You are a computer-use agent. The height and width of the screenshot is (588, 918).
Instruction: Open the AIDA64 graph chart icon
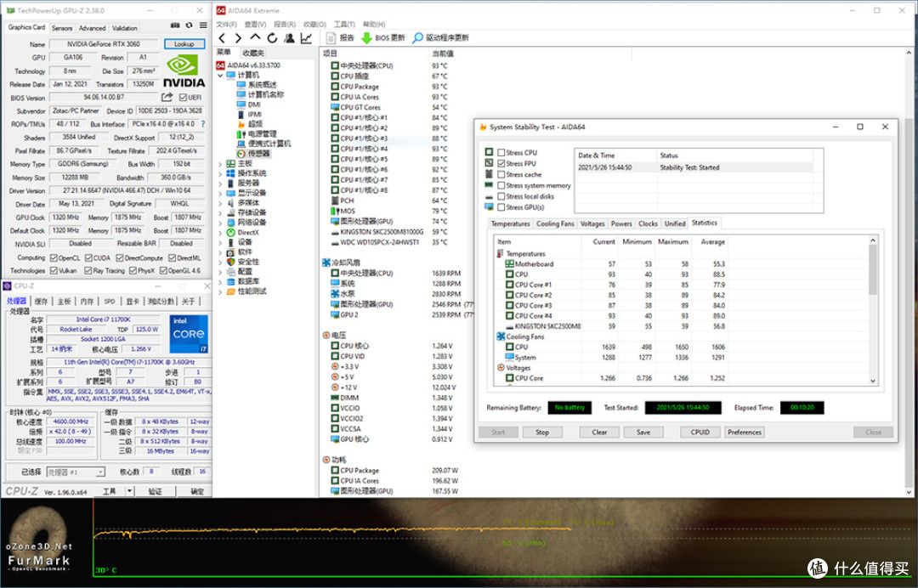click(x=306, y=38)
